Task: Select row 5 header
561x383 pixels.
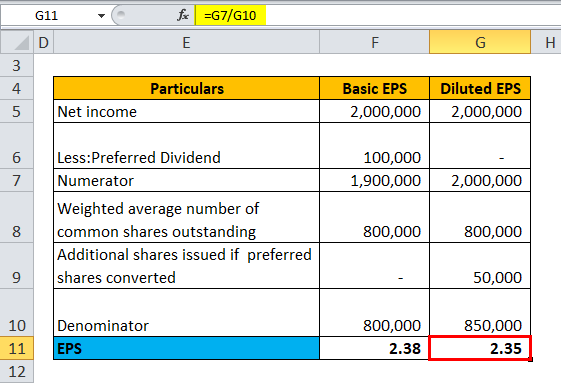Action: click(x=17, y=111)
